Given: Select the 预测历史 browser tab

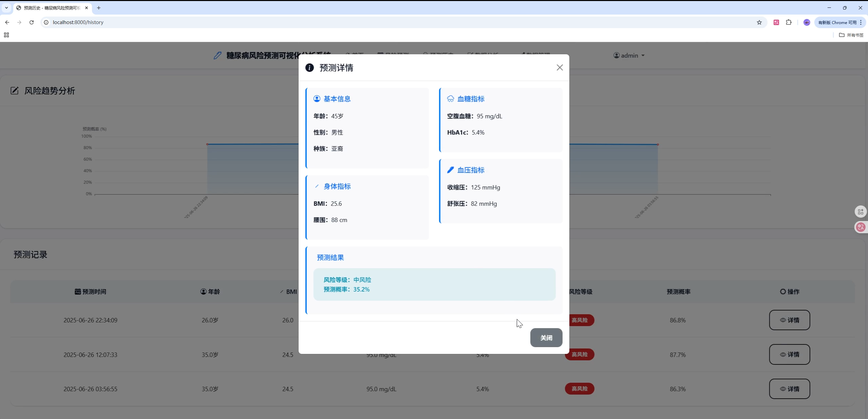Looking at the screenshot, I should [52, 7].
